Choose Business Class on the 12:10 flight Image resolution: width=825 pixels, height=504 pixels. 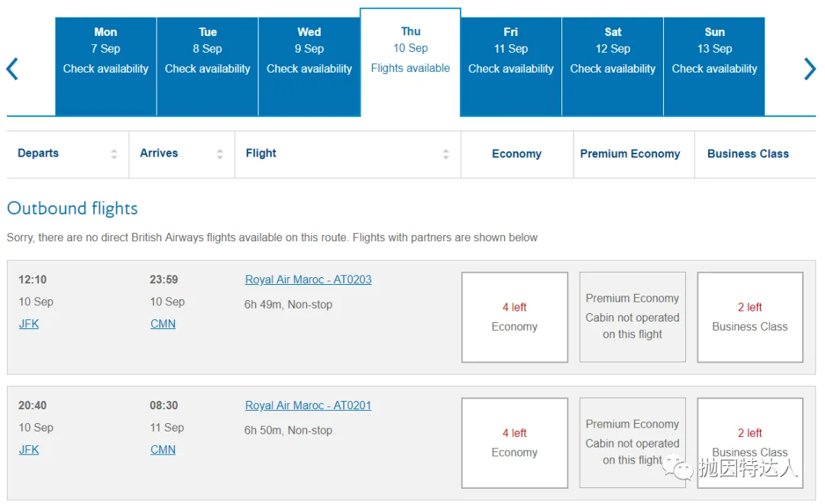point(750,317)
